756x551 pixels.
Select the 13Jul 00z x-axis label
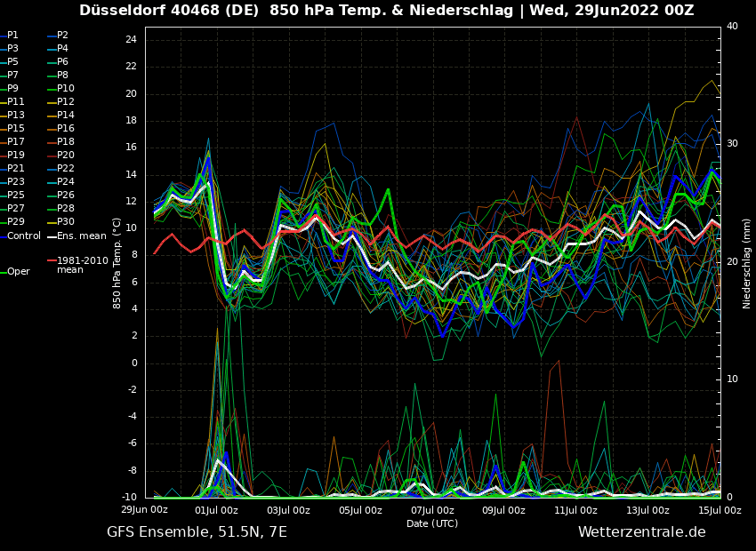tap(647, 511)
